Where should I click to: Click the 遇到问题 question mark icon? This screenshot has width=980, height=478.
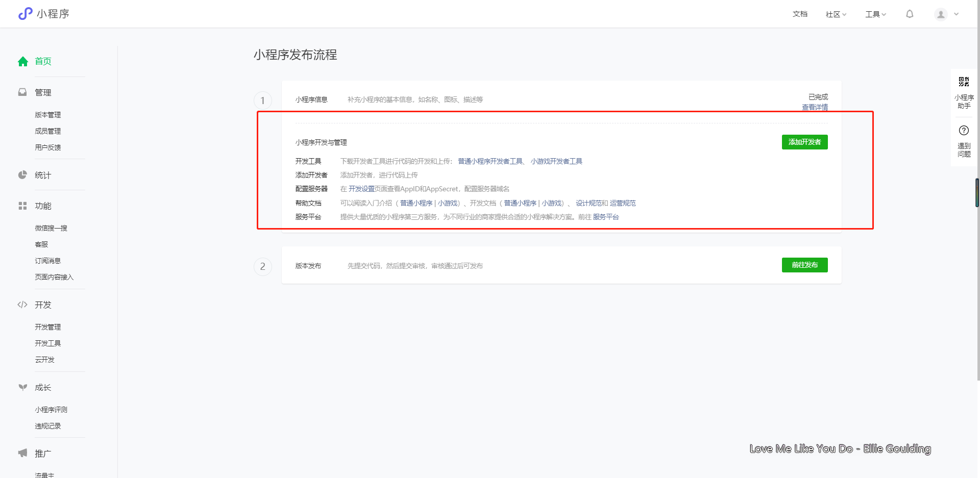pos(964,130)
